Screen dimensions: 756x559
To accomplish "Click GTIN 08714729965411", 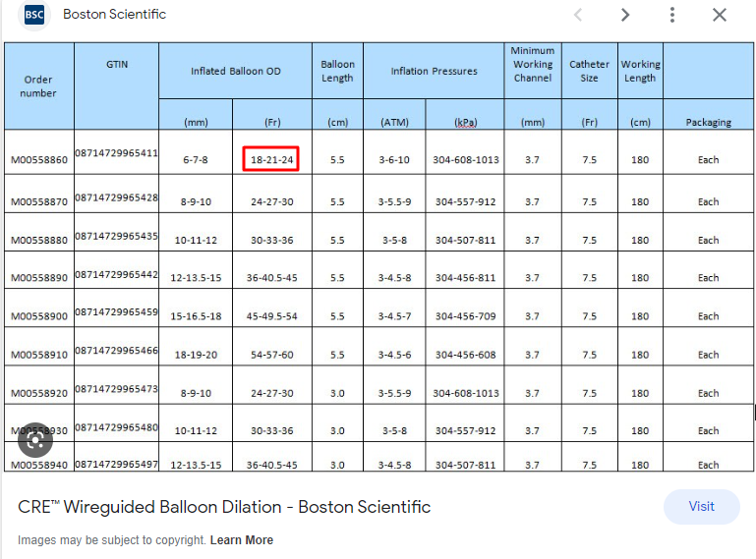I will pos(116,153).
